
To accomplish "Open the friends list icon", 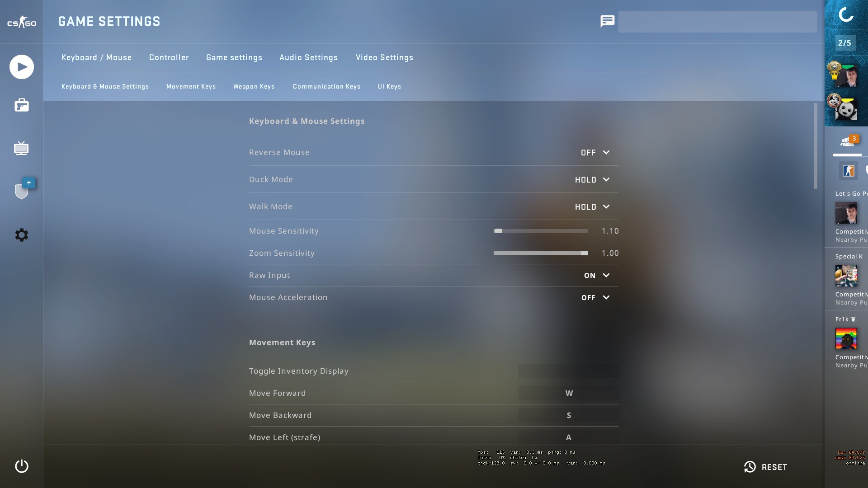I will 847,141.
